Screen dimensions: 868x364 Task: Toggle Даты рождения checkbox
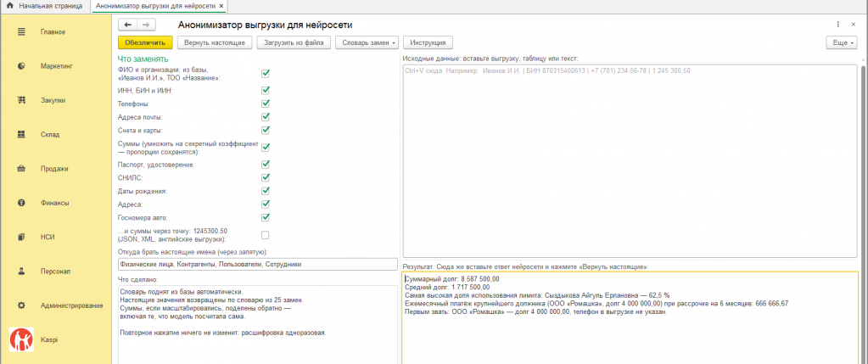click(266, 191)
